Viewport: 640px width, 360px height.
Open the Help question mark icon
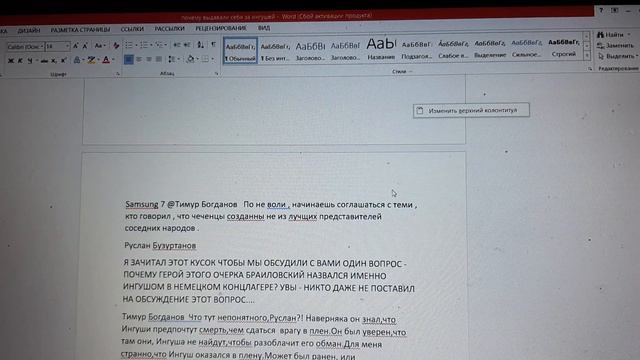coord(601,11)
